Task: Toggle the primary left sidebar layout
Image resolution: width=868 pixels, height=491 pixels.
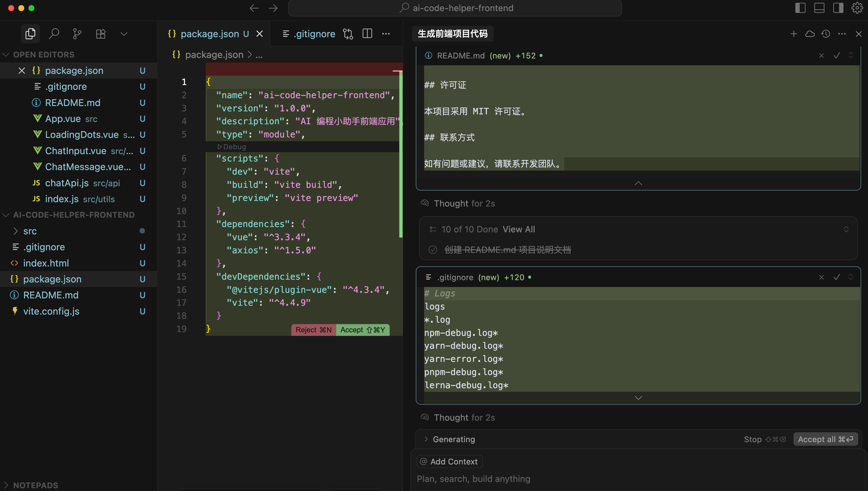Action: point(800,8)
